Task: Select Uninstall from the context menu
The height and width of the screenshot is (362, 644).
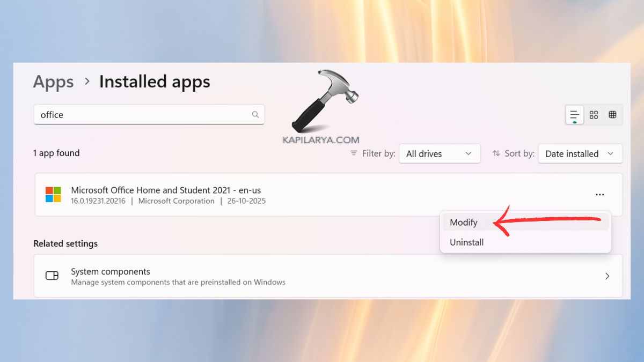Action: click(466, 242)
